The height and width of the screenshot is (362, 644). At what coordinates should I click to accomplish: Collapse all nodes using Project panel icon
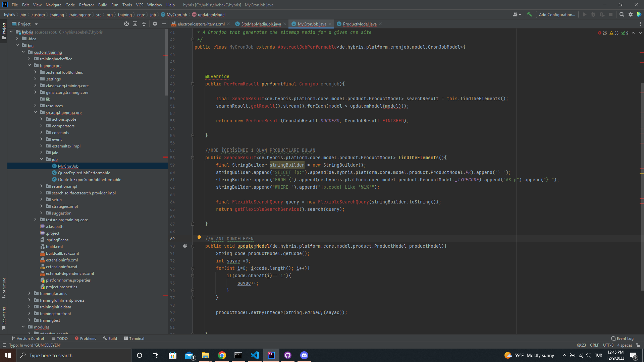pyautogui.click(x=144, y=24)
